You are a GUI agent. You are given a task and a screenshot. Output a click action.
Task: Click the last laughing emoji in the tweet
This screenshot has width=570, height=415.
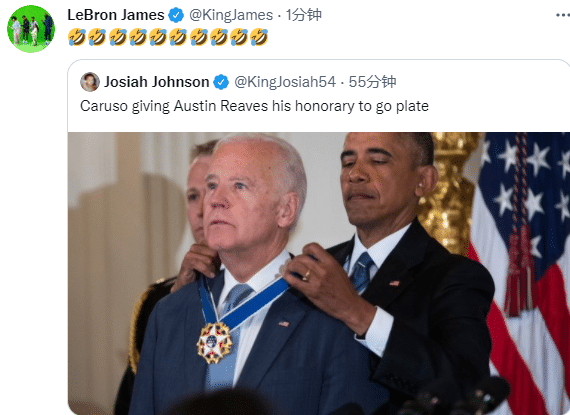coord(259,37)
